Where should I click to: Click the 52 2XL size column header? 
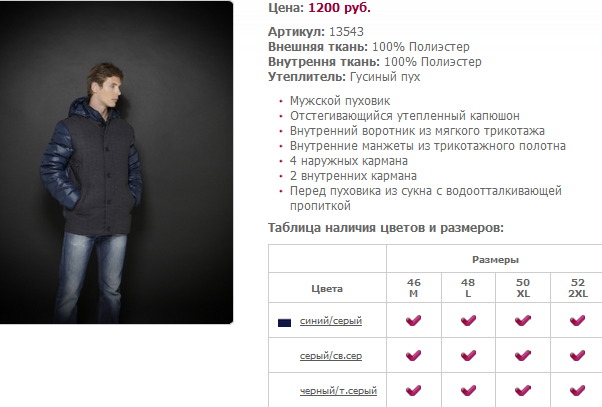click(x=576, y=289)
